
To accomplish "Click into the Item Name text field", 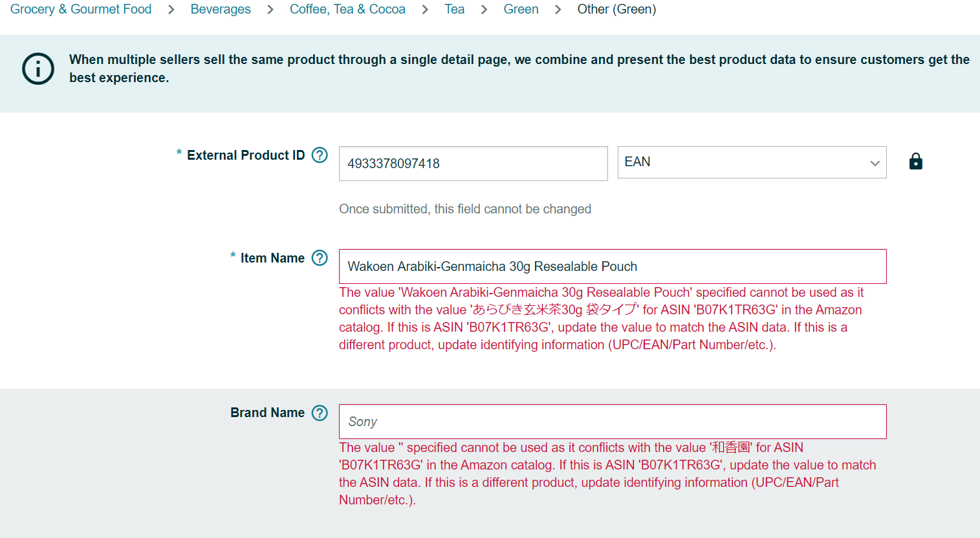I will pos(612,266).
